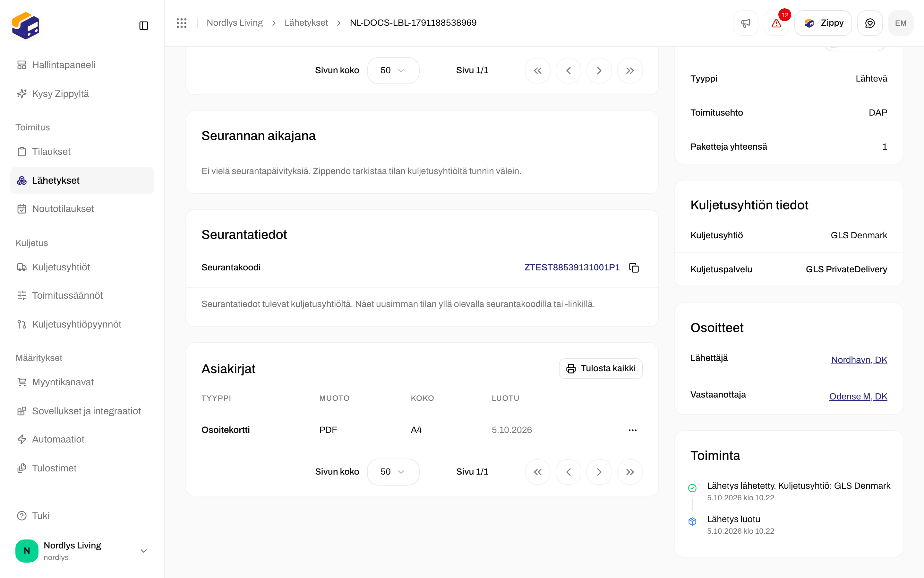Open Tilaukset in the sidebar

click(82, 152)
